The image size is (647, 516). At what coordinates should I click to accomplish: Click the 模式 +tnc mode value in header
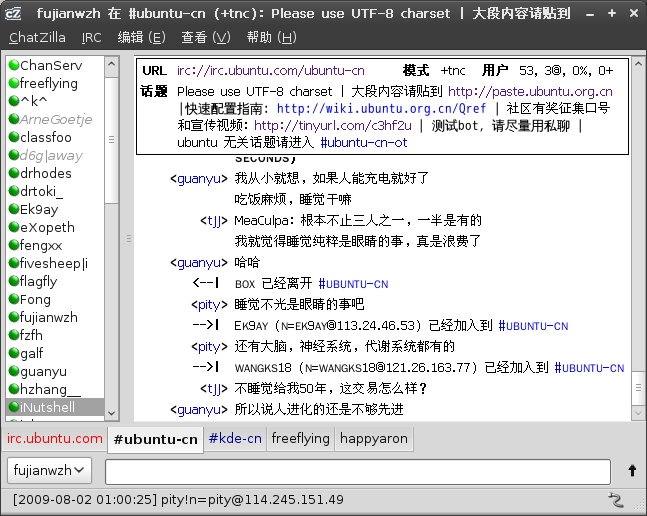point(453,71)
